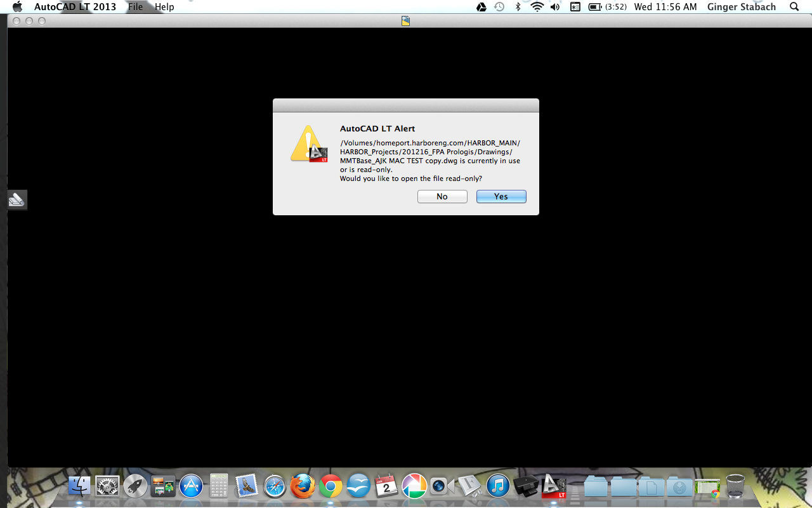Screen dimensions: 812x508
Task: Open the Documents folder stack in Dock
Action: pos(652,486)
